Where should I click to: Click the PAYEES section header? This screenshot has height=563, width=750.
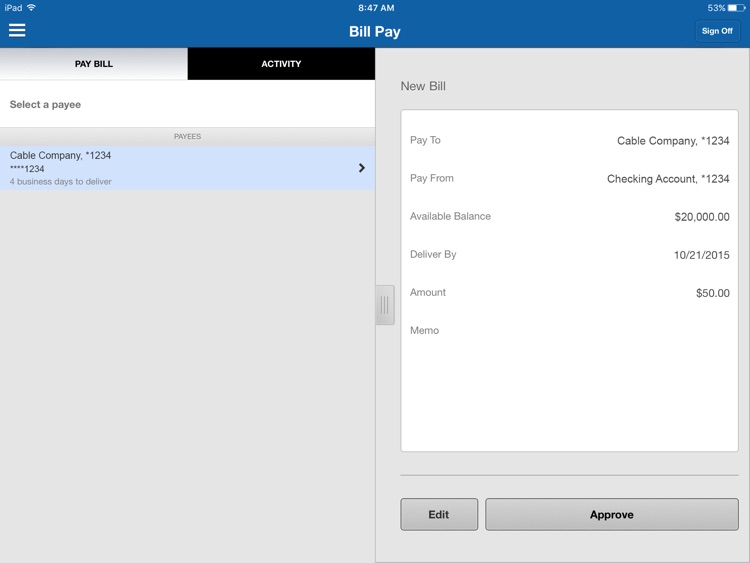[x=187, y=136]
